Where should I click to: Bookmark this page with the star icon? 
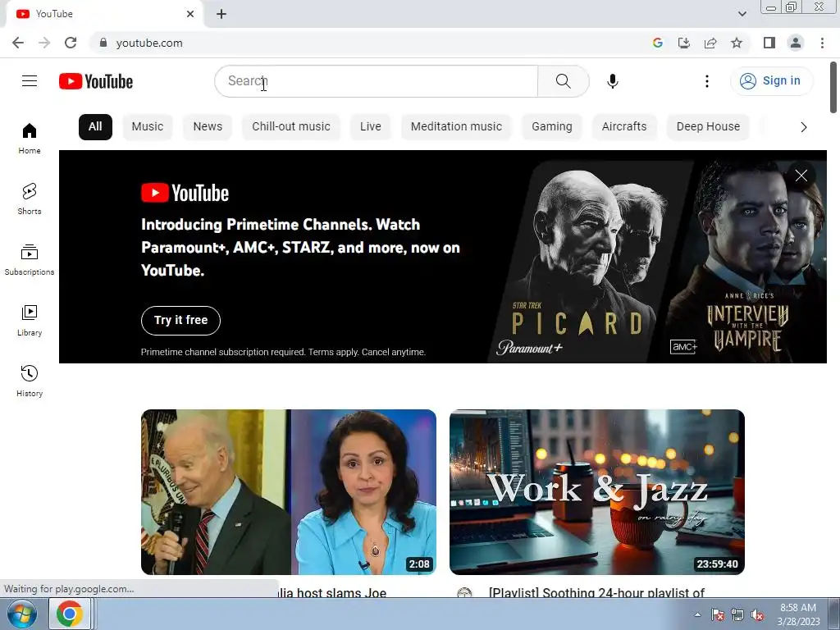(737, 43)
